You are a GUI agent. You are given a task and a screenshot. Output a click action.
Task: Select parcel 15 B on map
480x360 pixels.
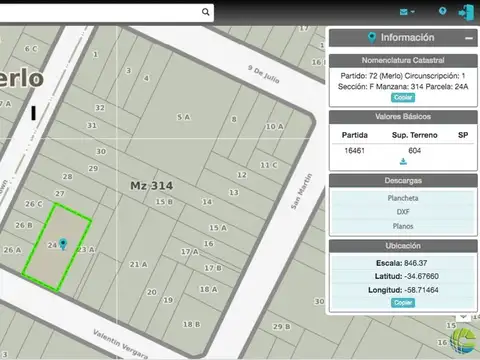click(x=164, y=202)
